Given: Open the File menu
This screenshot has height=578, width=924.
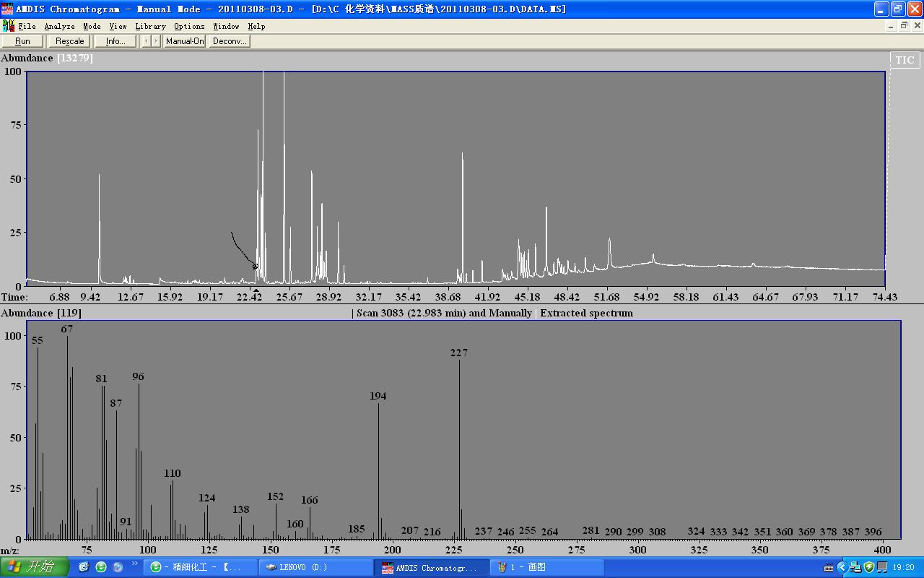Looking at the screenshot, I should point(27,26).
